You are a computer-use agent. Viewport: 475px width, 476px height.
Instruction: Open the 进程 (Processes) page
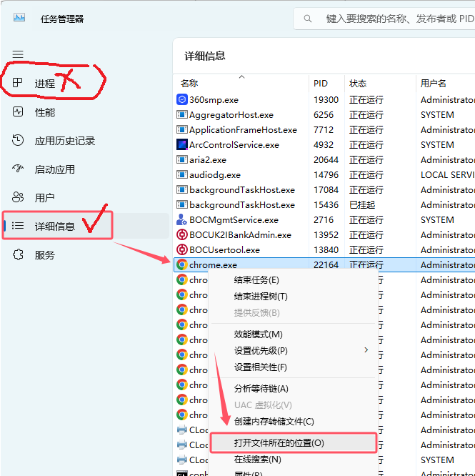point(44,84)
